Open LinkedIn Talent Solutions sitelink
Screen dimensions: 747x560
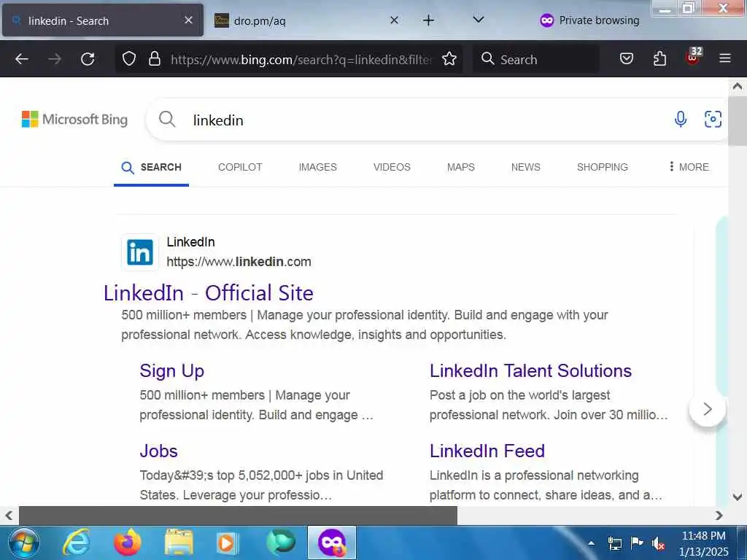[x=530, y=371]
